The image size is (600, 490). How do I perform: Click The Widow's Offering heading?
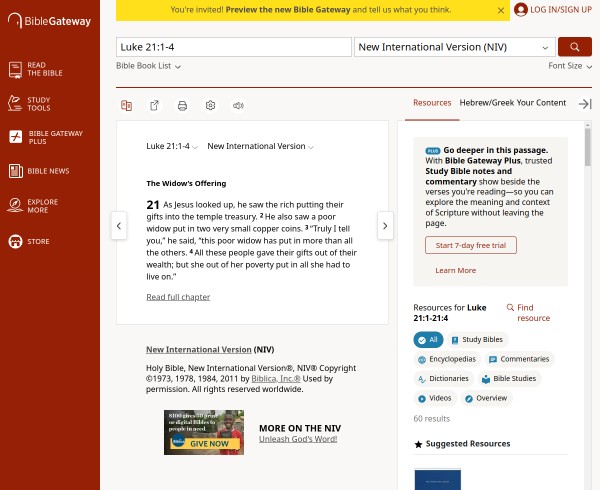pos(186,183)
